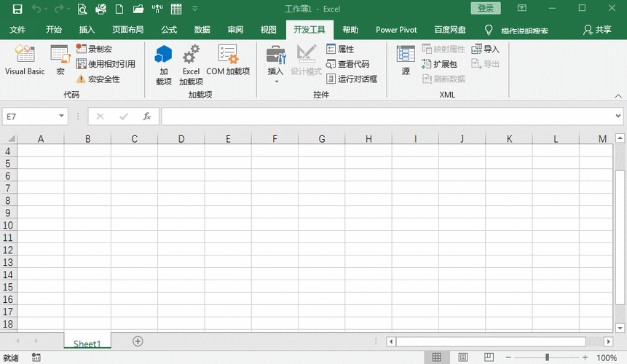Image resolution: width=627 pixels, height=364 pixels.
Task: Switch to the Power Pivot tab
Action: [396, 30]
